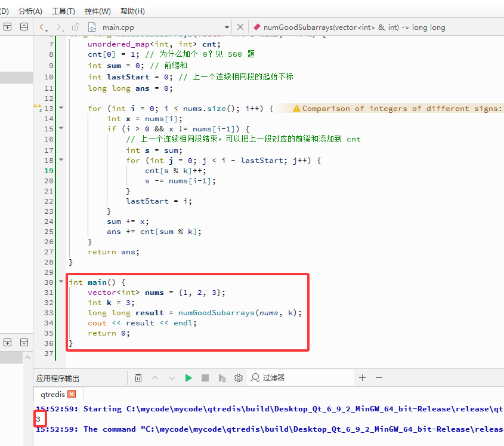Collapse the for loop at line 13
Viewport: 504px width, 446px height.
click(x=61, y=108)
